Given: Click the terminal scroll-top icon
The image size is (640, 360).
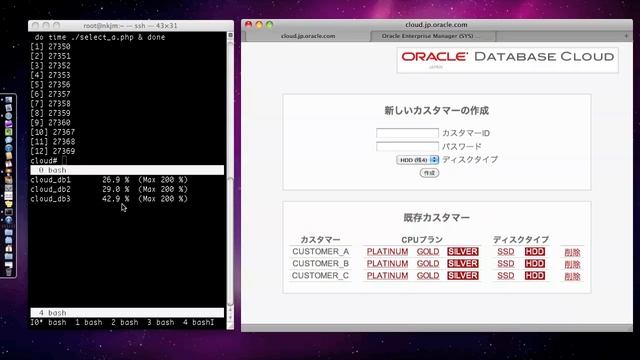Looking at the screenshot, I should [230, 35].
